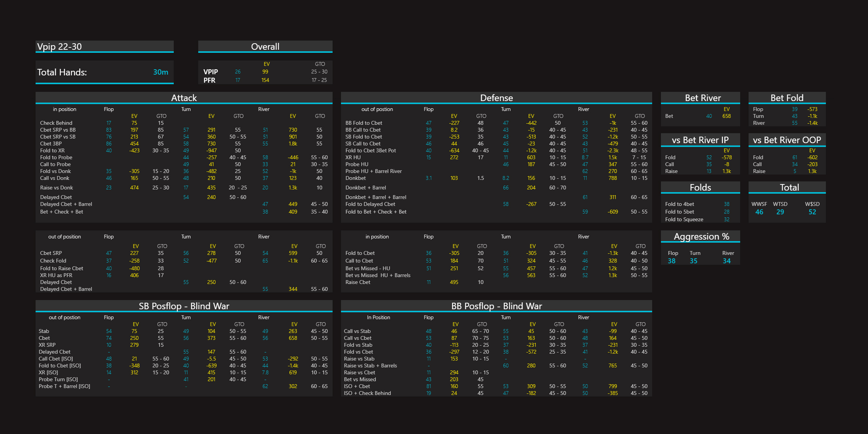Click the Overall section header
The image size is (868, 434).
[x=265, y=47]
